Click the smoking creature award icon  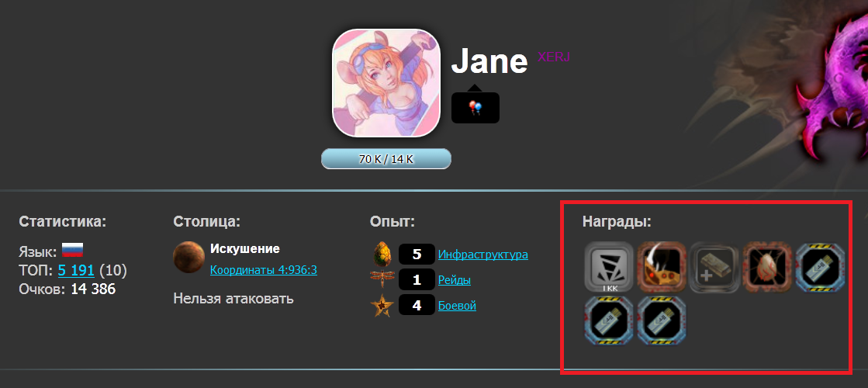click(662, 267)
